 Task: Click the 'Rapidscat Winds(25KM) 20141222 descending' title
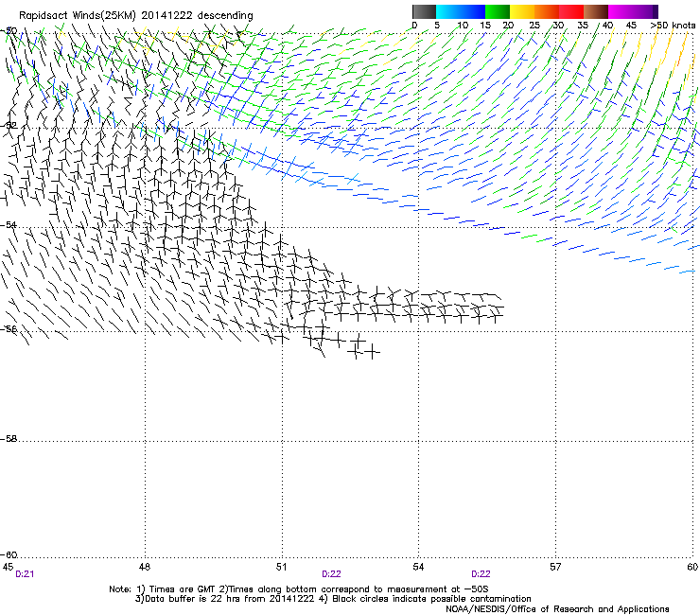136,16
